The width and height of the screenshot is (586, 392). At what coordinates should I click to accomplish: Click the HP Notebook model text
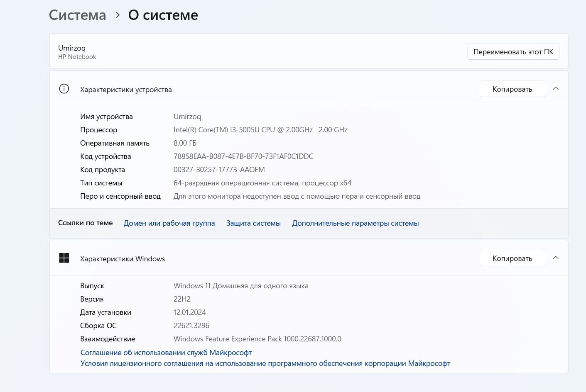click(x=77, y=57)
